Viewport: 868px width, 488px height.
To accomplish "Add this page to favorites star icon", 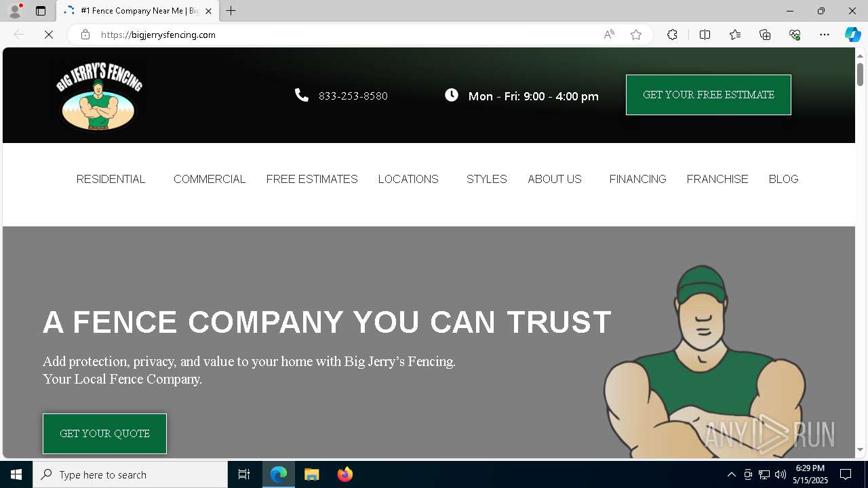I will tap(636, 35).
